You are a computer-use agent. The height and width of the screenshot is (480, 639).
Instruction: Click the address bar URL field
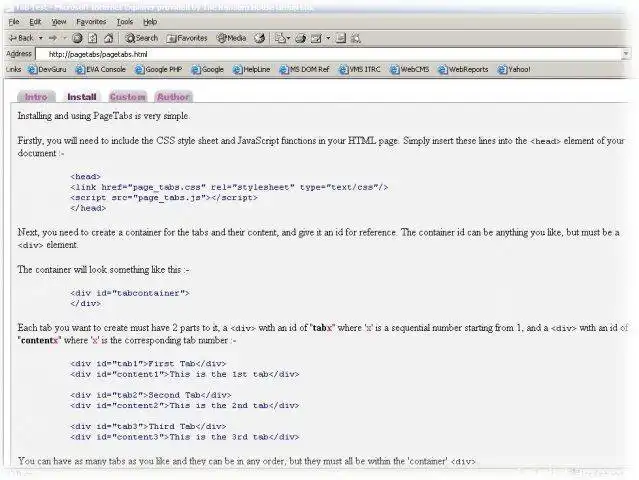[328, 54]
